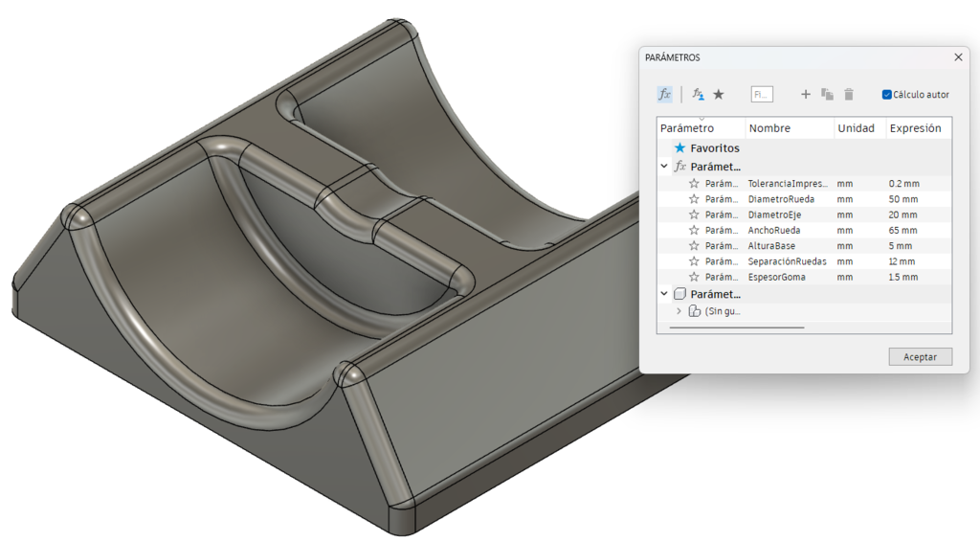Collapse the user Parámetros fx group
This screenshot has height=542, width=980.
(x=664, y=167)
